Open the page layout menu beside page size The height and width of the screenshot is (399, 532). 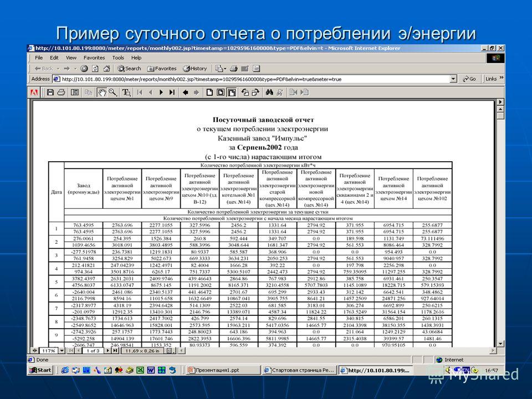[x=170, y=350]
